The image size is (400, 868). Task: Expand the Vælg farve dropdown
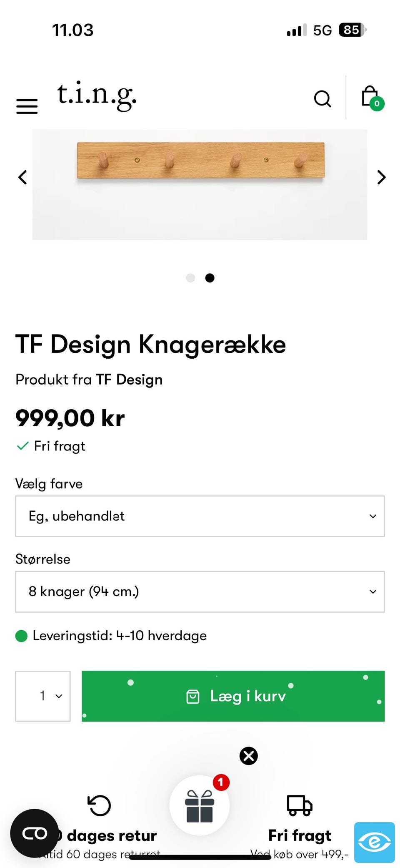point(200,516)
